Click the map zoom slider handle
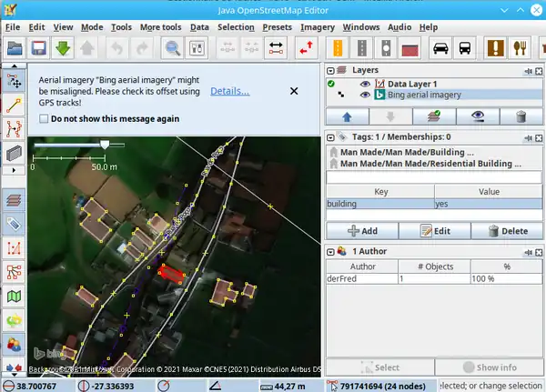 pyautogui.click(x=106, y=144)
